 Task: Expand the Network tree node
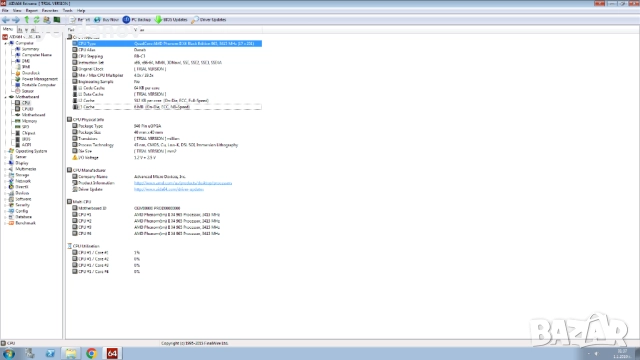point(6,181)
